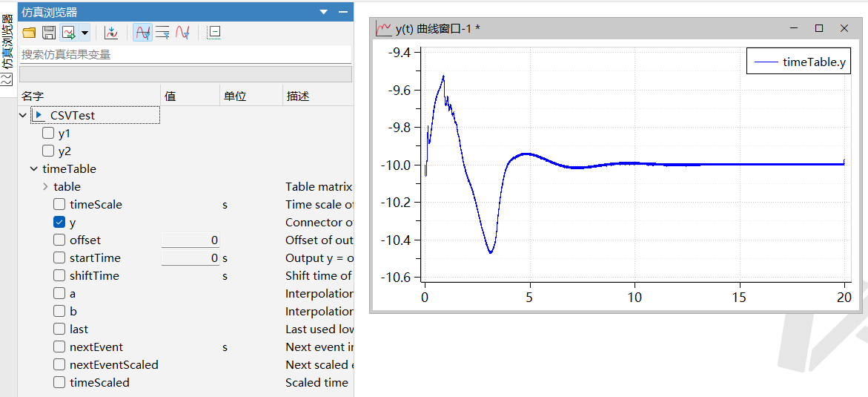868x397 pixels.
Task: Click the import curve data icon
Action: (111, 33)
